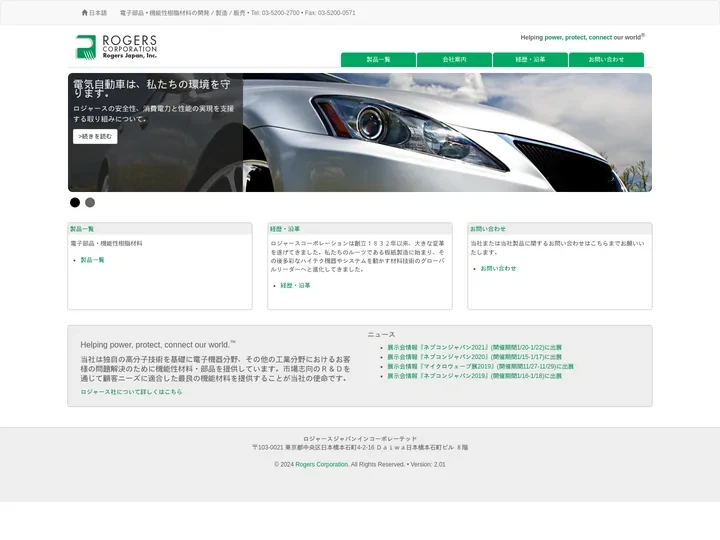Open the Rogers Corporation logo link
720x540 pixels.
116,47
